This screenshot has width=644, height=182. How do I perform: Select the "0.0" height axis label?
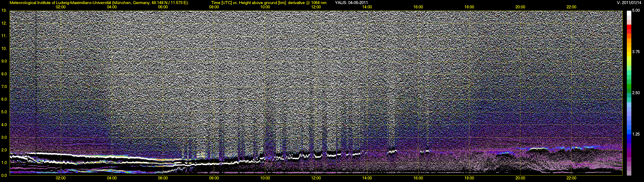click(4, 175)
